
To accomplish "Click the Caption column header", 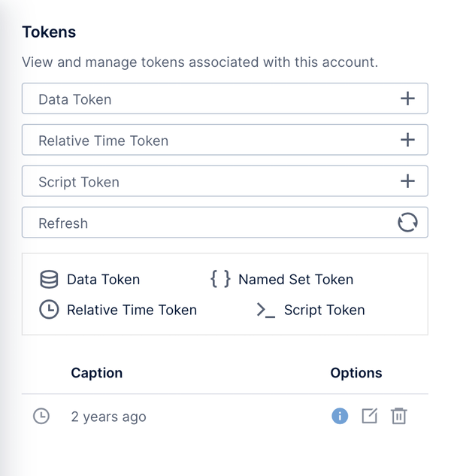I will [97, 373].
